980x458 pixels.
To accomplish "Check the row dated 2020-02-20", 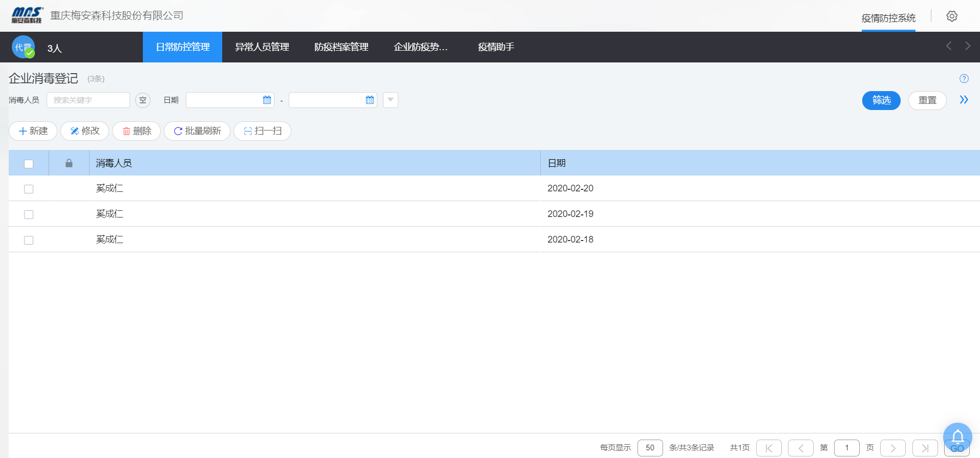I will click(29, 189).
